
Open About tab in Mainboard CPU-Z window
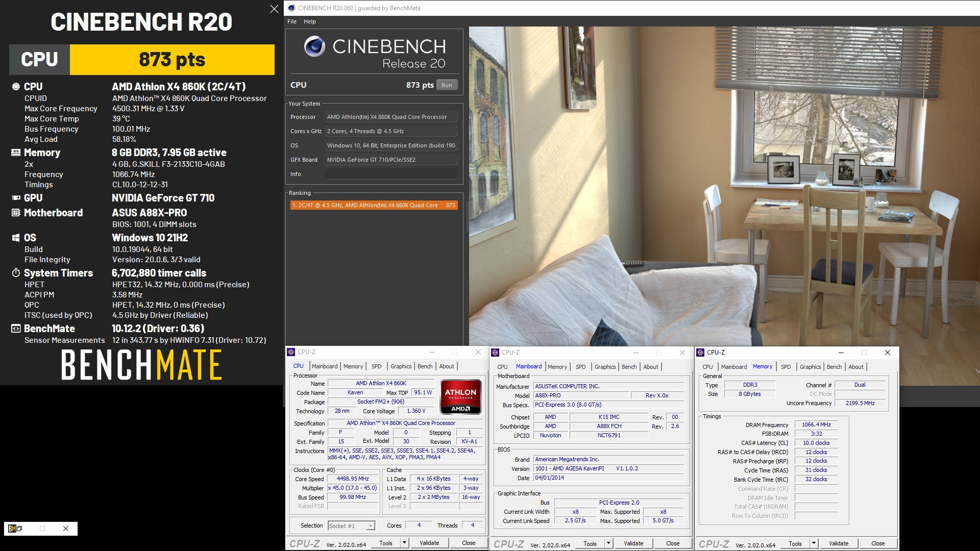(651, 367)
